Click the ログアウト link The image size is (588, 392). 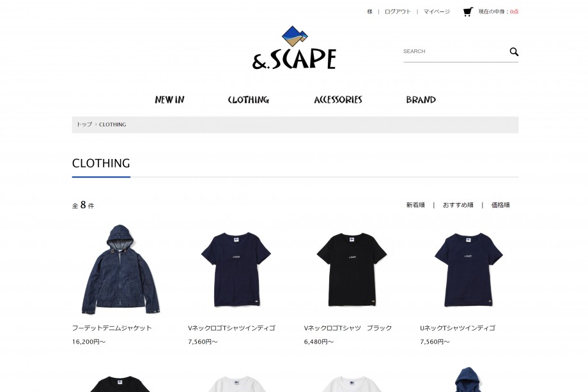398,11
